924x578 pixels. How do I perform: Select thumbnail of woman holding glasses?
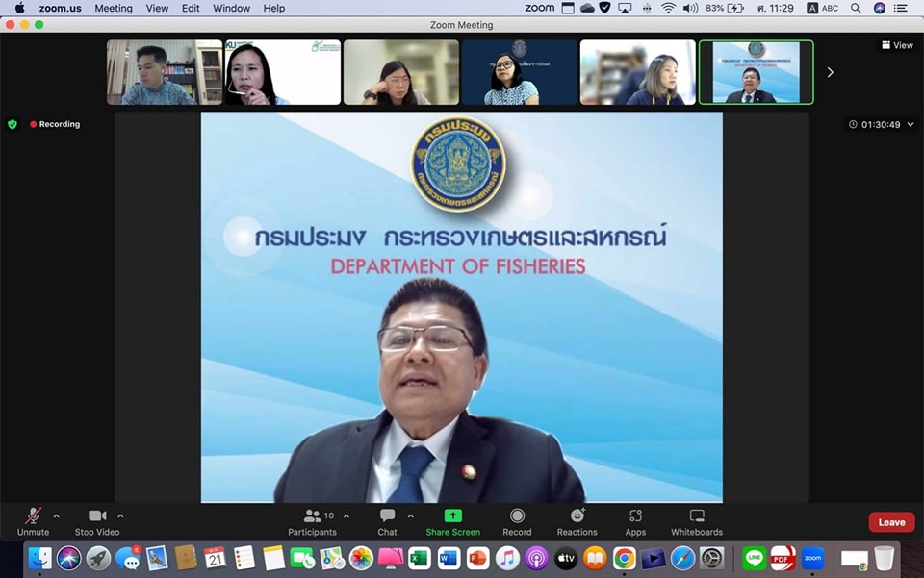(x=283, y=72)
